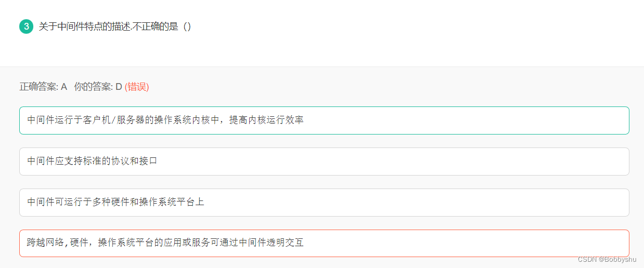Screen dimensions: 644x268
Task: Click the red (错误) status label
Action: (137, 87)
